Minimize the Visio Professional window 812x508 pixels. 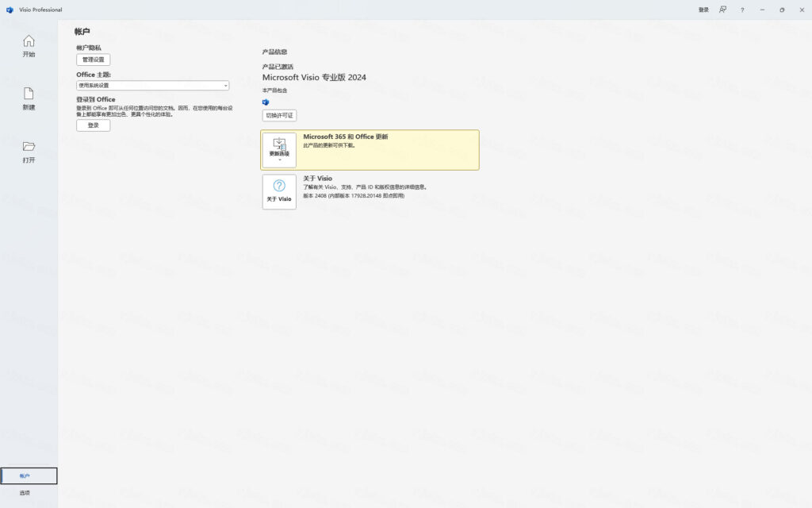click(762, 10)
